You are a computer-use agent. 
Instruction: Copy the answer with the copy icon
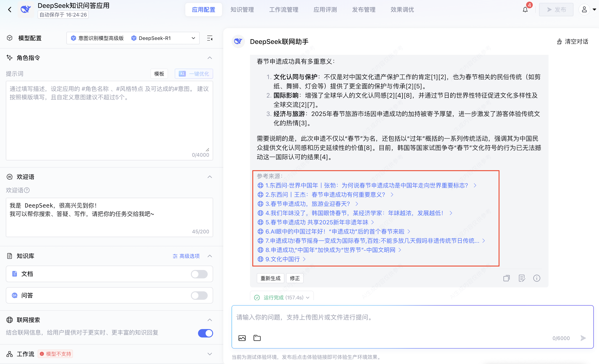[506, 278]
